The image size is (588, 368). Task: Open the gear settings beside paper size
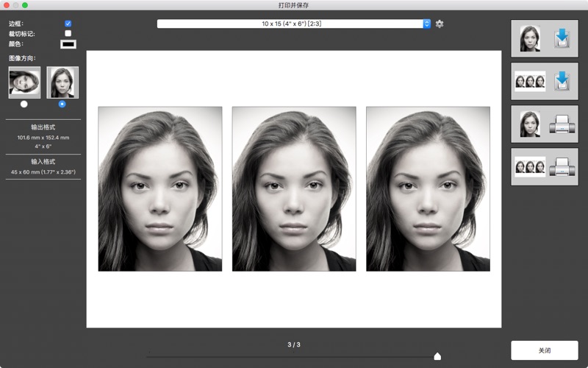tap(440, 24)
